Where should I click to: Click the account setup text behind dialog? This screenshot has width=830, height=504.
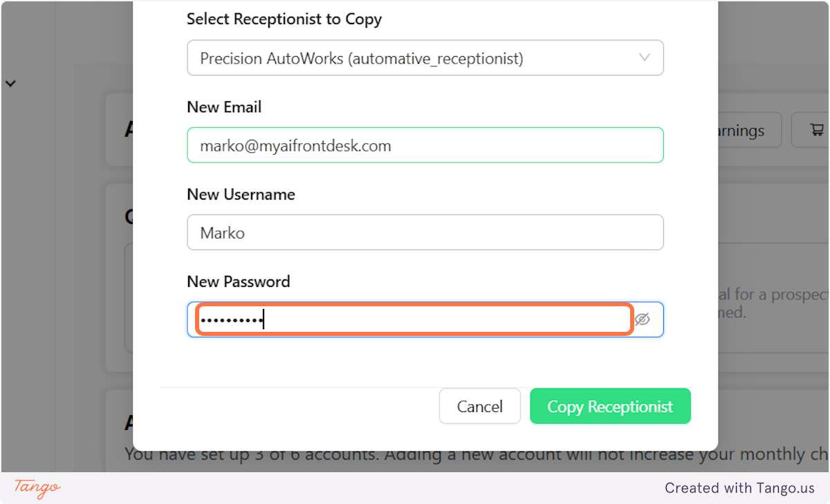477,454
